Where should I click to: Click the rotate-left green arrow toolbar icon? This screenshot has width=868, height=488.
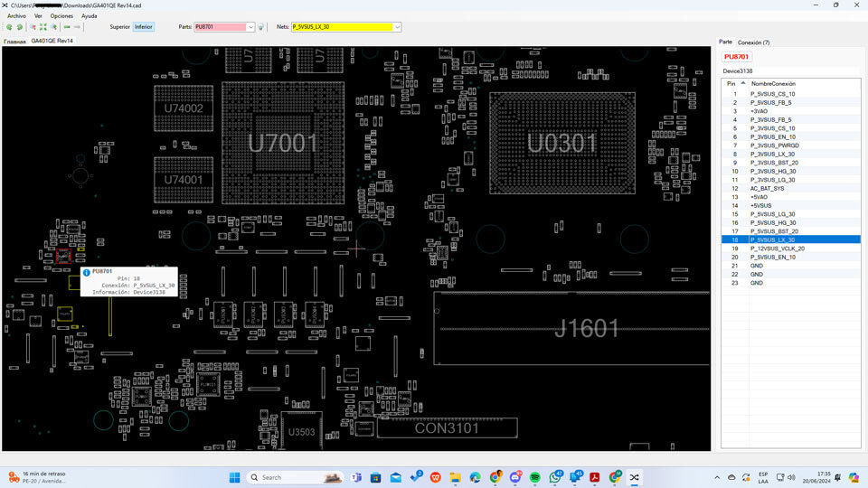pyautogui.click(x=9, y=26)
